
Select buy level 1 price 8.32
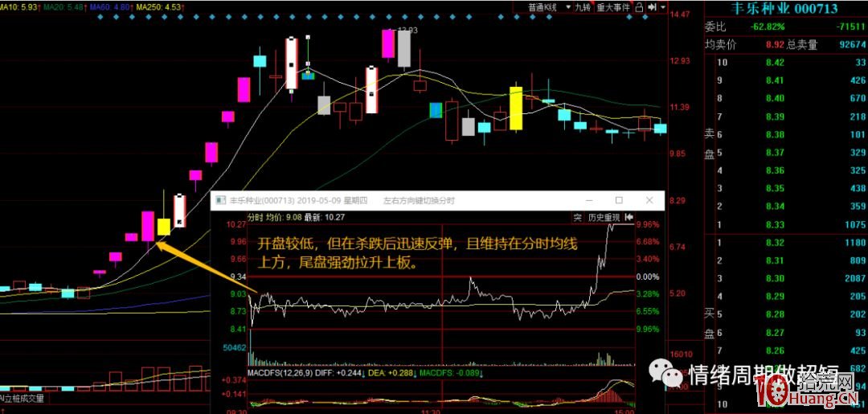click(x=776, y=243)
